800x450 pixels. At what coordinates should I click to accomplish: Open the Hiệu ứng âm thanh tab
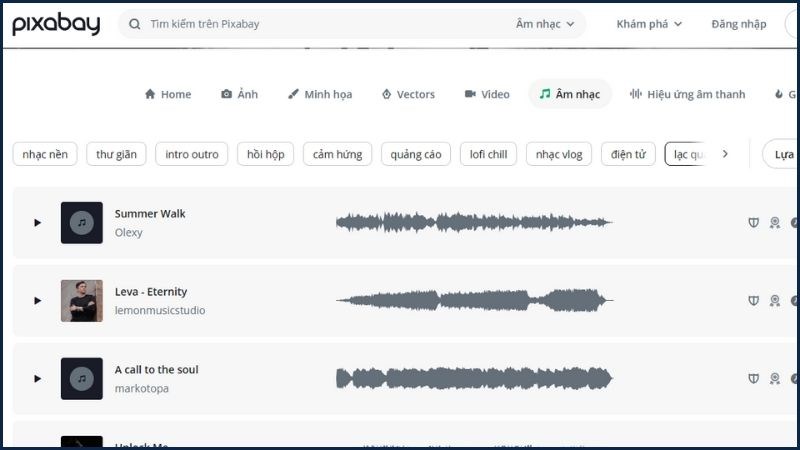click(x=687, y=94)
